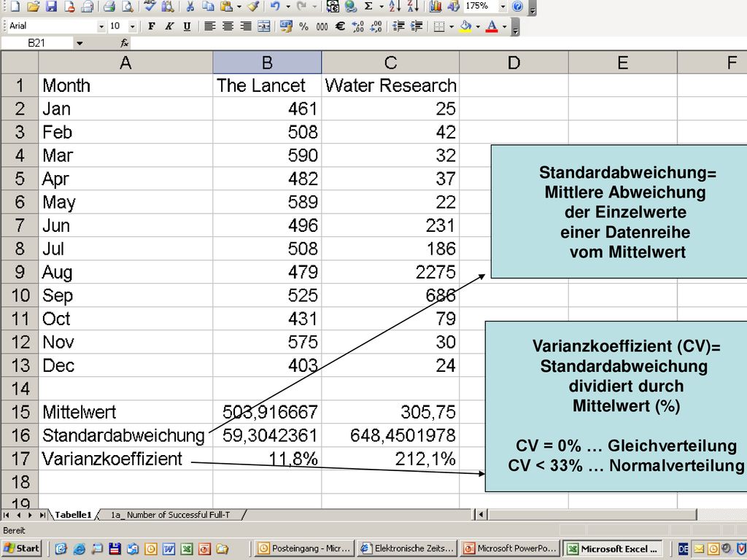
Task: Copy the selection using the Copy icon
Action: [208, 6]
